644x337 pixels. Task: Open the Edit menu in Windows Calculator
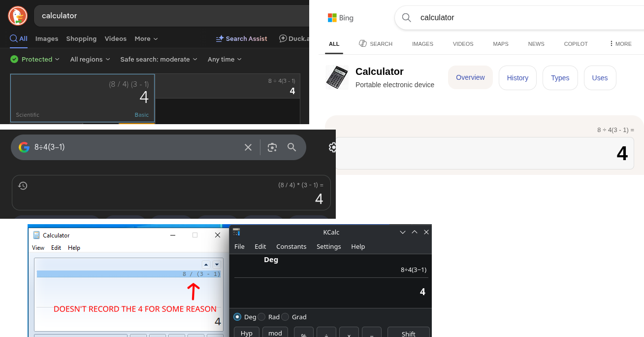coord(56,248)
